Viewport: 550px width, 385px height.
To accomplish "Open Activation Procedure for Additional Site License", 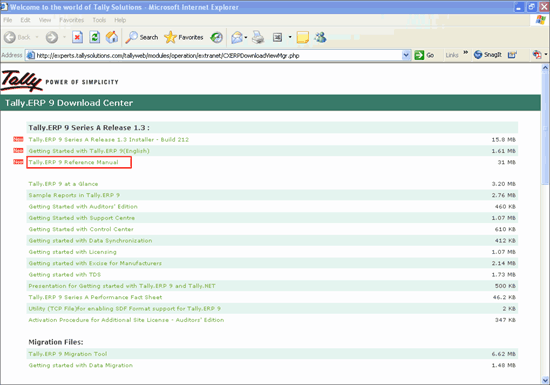I will tap(126, 320).
